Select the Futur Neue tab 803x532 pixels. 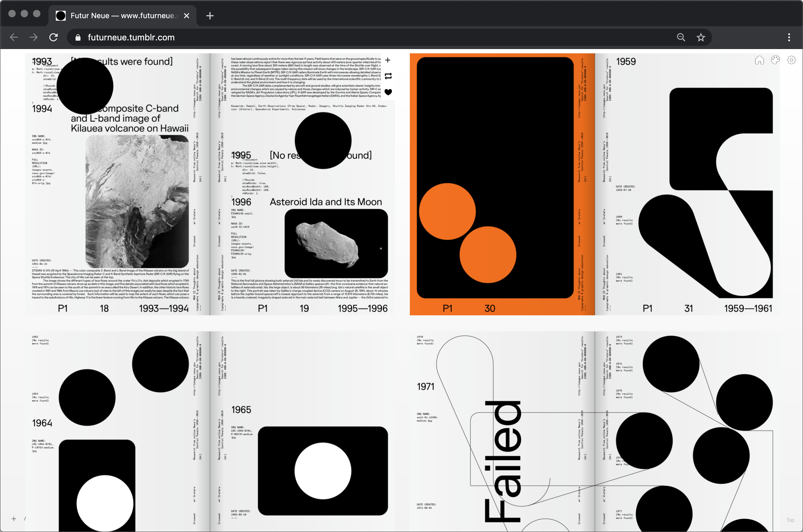click(x=122, y=16)
